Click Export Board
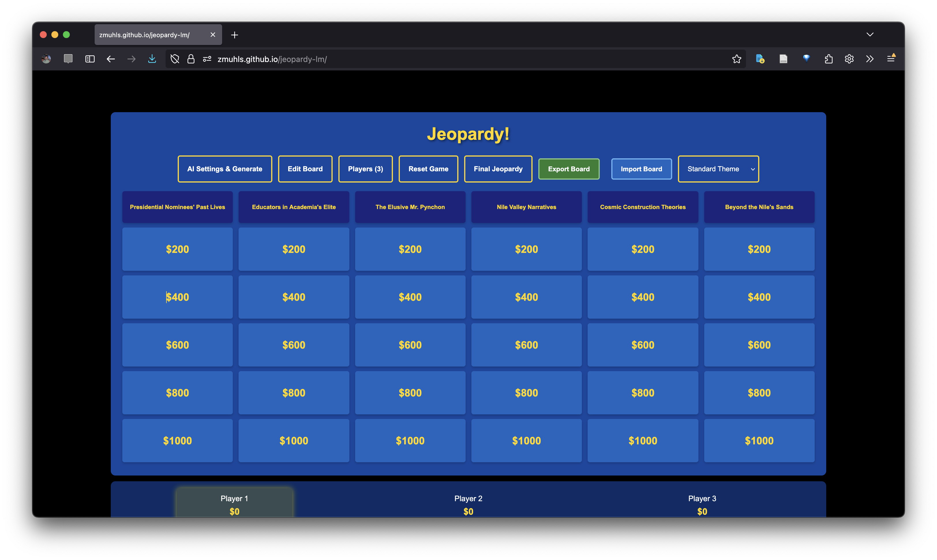This screenshot has width=937, height=560. pos(569,169)
